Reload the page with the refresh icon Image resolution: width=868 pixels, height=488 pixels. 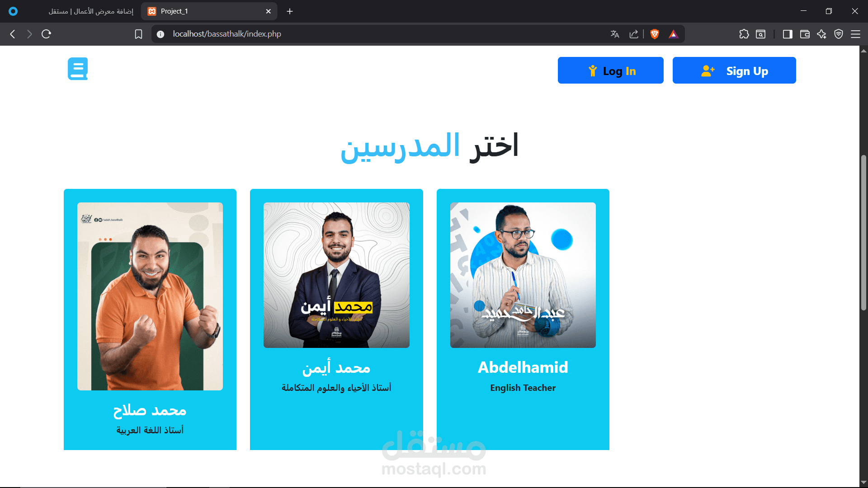[46, 34]
